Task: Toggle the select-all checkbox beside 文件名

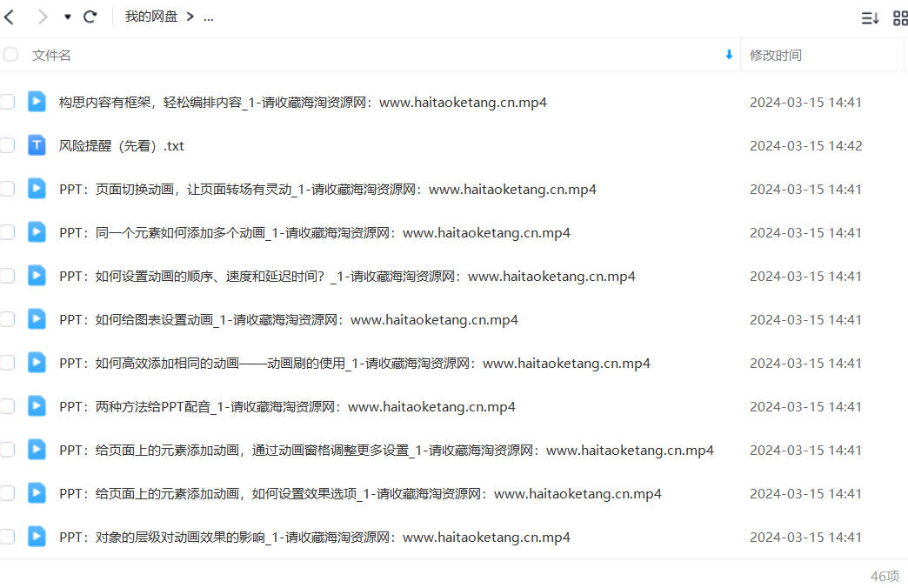Action: pyautogui.click(x=10, y=55)
